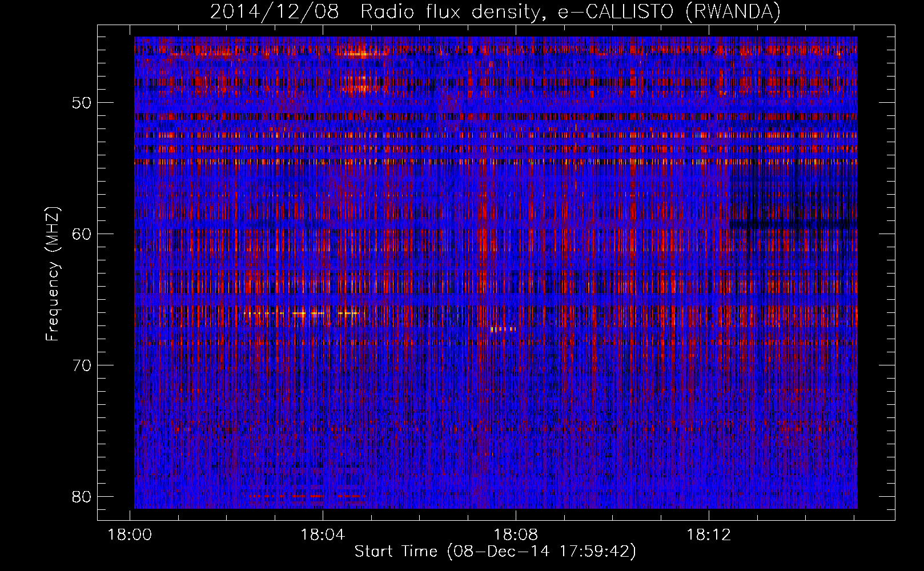Viewport: 924px width, 571px height.
Task: Select the 18:12 time tick label
Action: coord(709,535)
